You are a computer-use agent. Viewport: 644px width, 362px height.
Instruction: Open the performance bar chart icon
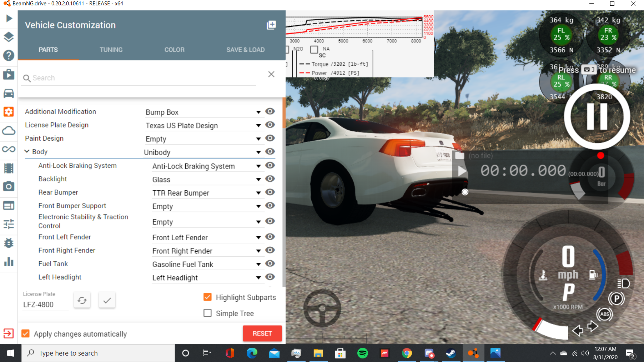coord(9,262)
